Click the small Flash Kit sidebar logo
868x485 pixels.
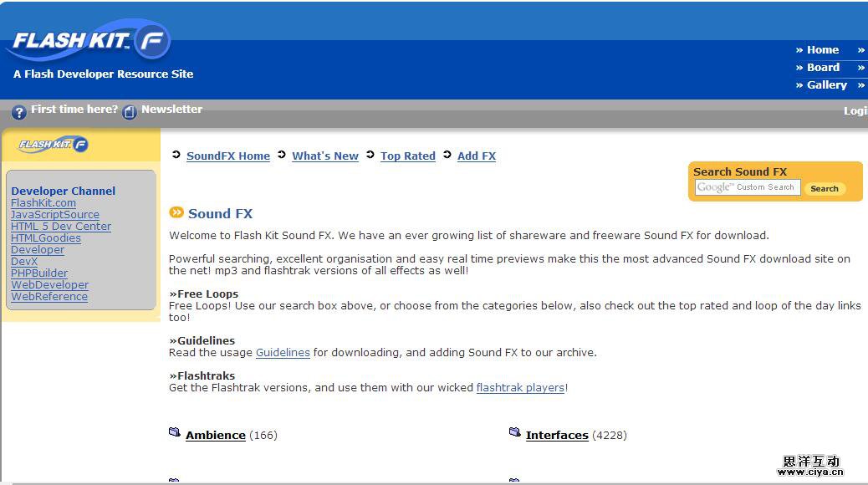[x=54, y=145]
